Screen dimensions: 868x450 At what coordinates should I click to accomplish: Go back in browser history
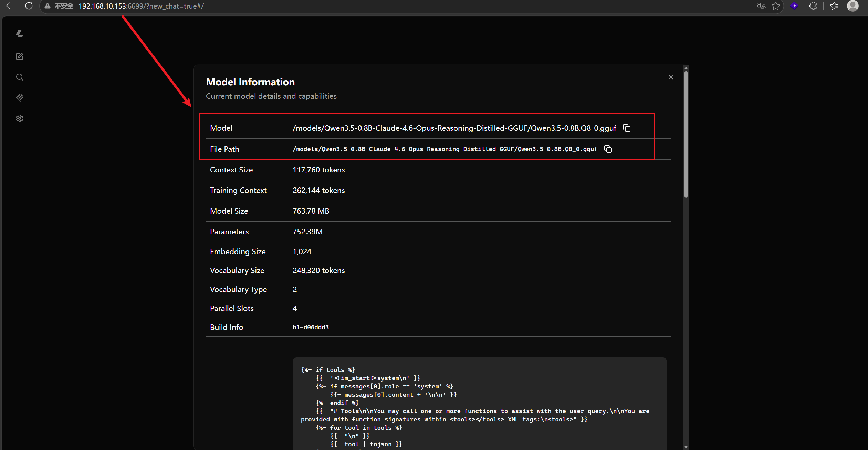tap(10, 6)
